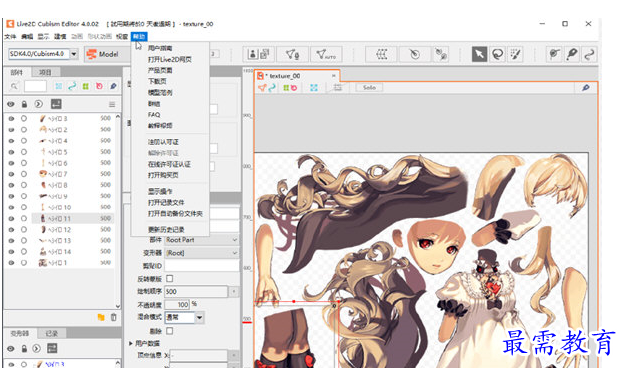The image size is (624, 374).
Task: Select the lasso selection tool
Action: [497, 54]
